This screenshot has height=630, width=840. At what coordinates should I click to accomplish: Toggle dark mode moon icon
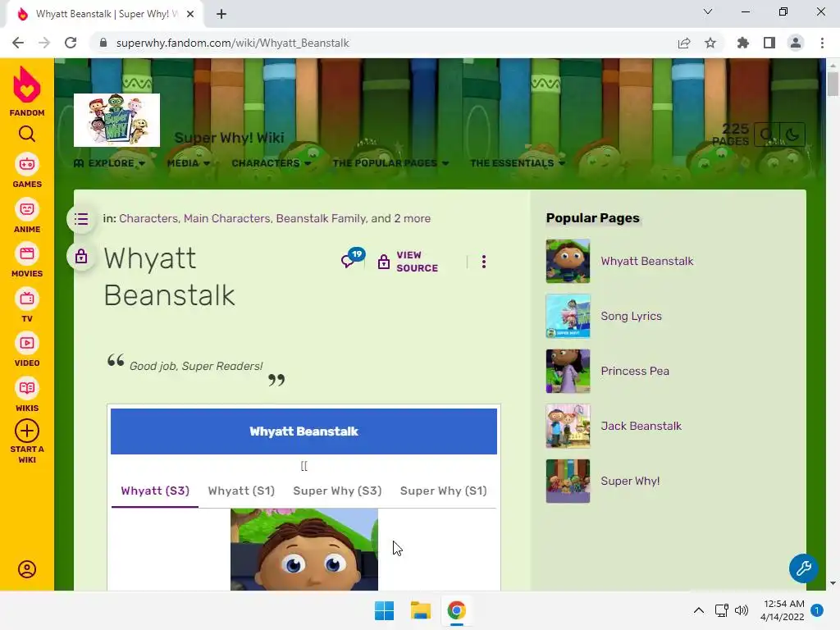point(792,134)
